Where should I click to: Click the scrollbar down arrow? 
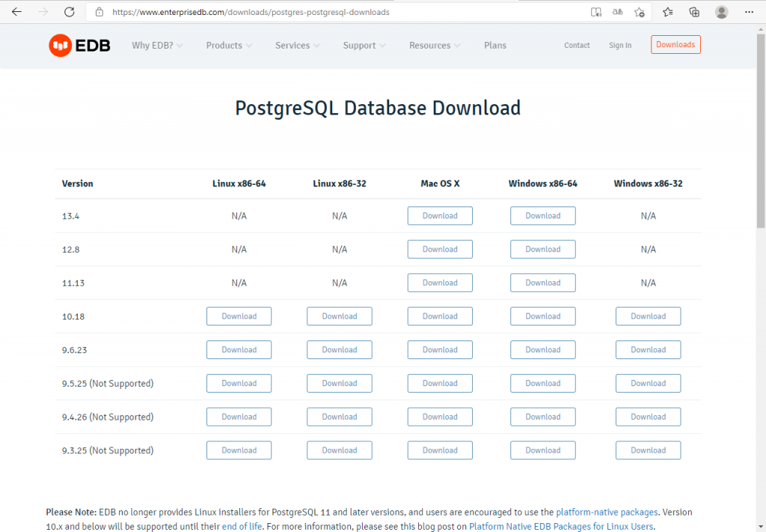(761, 527)
